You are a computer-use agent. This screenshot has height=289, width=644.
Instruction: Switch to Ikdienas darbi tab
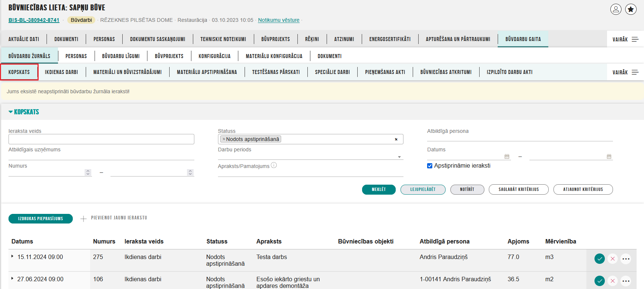[61, 72]
